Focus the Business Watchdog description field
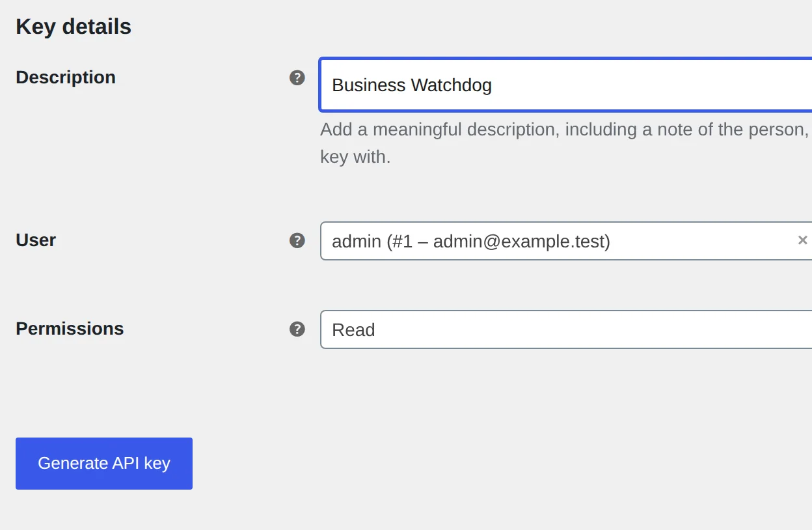 (566, 85)
